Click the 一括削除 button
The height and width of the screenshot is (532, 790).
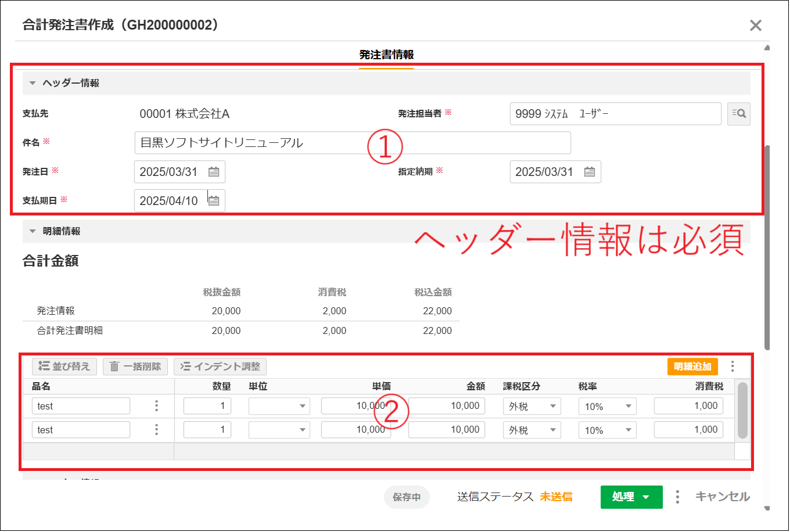coord(135,366)
